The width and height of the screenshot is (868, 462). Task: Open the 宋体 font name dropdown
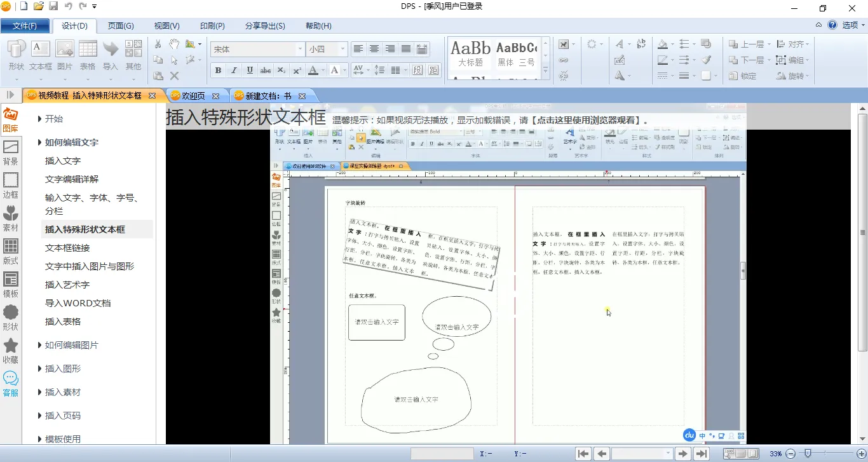(301, 49)
